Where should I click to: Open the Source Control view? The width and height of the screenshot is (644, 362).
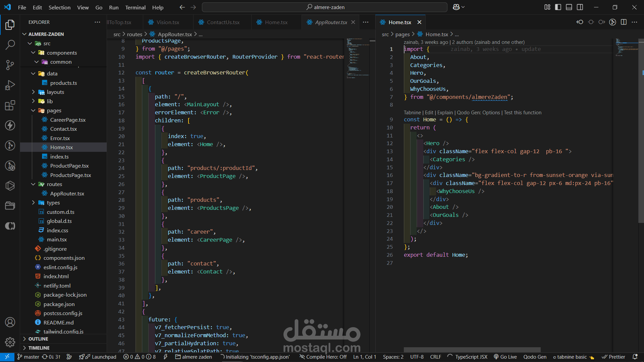tap(10, 65)
